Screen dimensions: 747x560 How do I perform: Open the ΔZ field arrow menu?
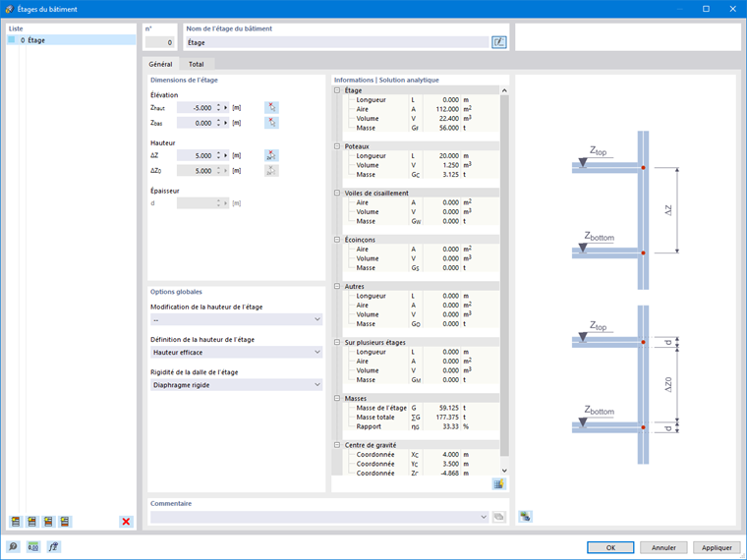click(x=226, y=155)
